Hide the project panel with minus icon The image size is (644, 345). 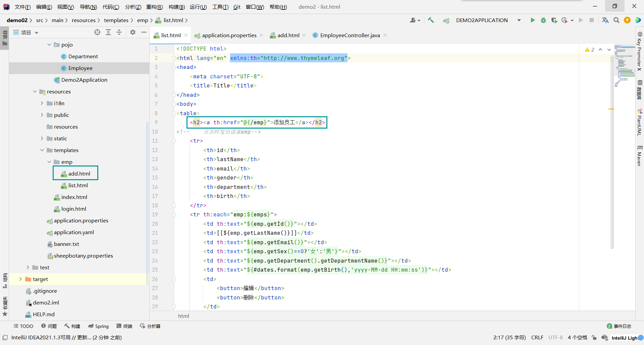point(144,32)
